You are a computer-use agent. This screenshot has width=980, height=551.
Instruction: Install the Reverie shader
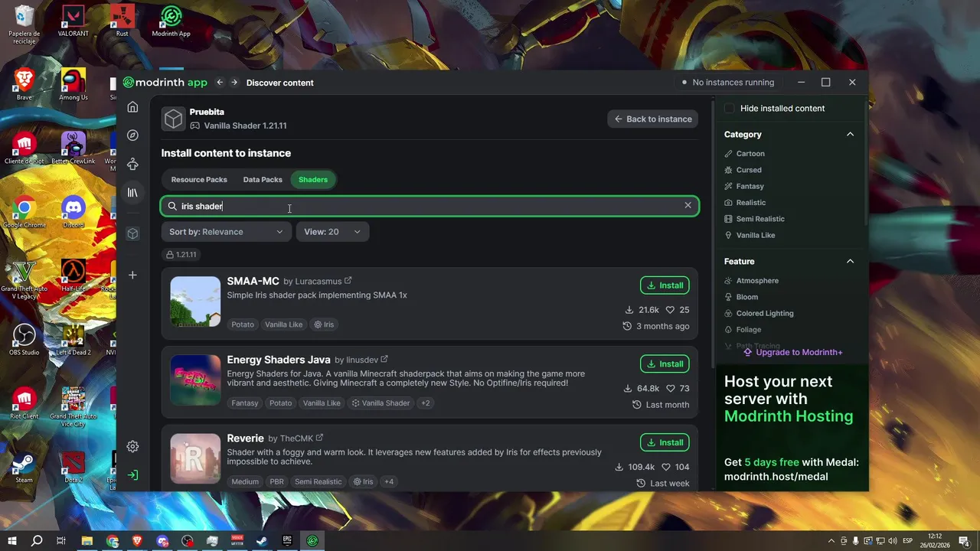(x=665, y=442)
